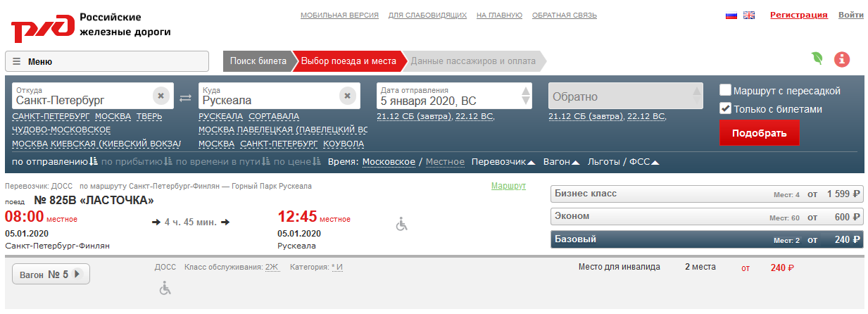Expand the Перевозчик filter
Viewport: 868px width, 314px height.
(x=503, y=162)
